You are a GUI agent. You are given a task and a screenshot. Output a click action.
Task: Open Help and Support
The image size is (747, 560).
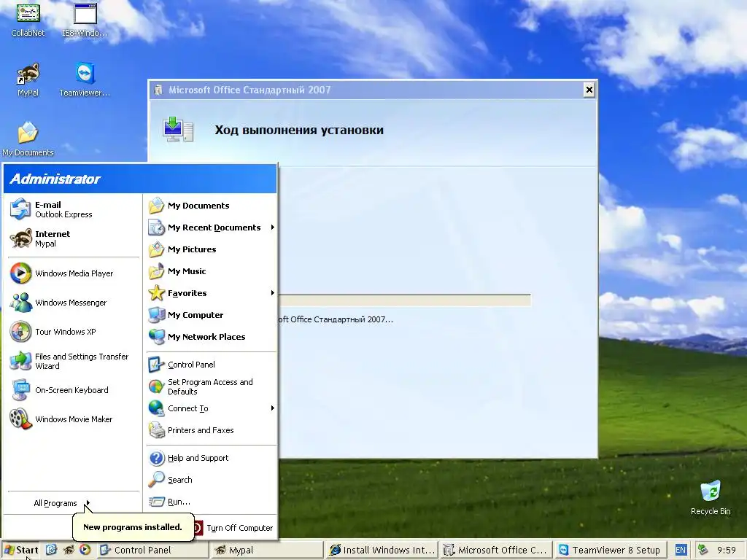211,458
